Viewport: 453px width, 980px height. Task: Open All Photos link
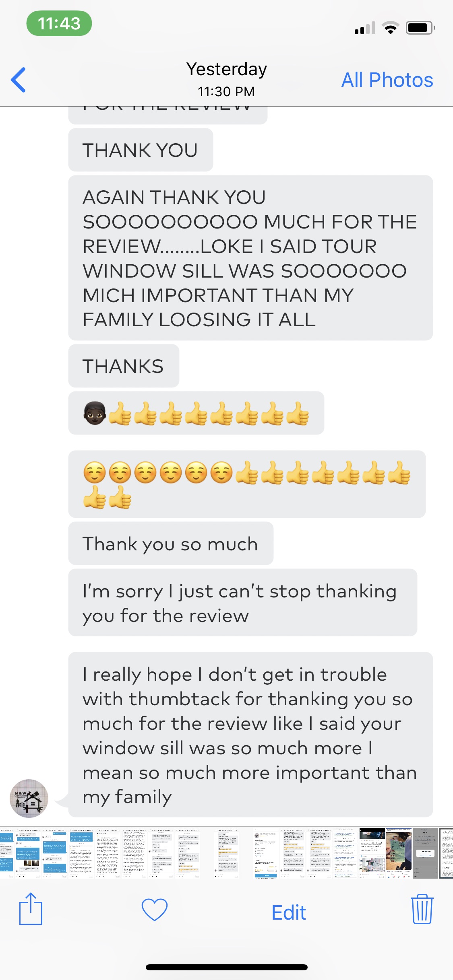pyautogui.click(x=387, y=80)
